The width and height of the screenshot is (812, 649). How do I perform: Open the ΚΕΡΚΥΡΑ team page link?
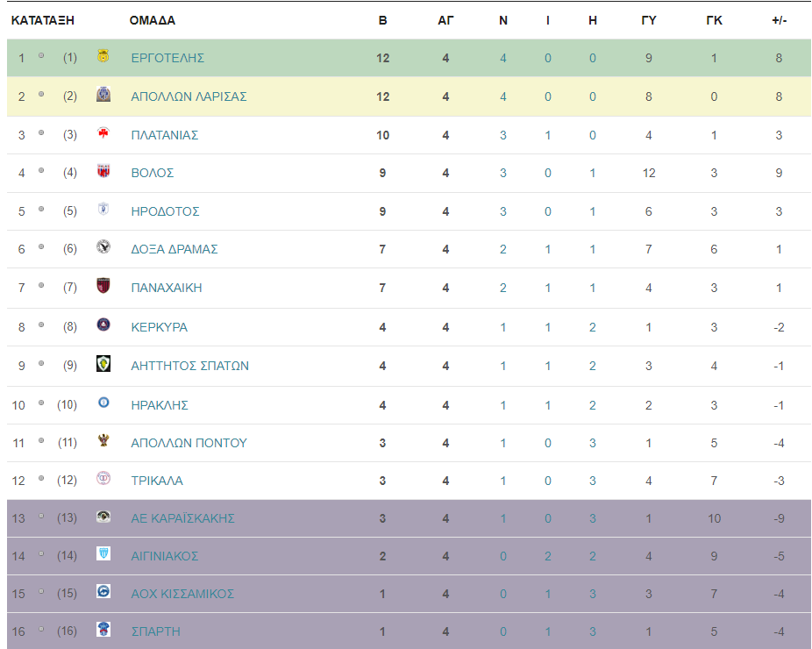(160, 327)
